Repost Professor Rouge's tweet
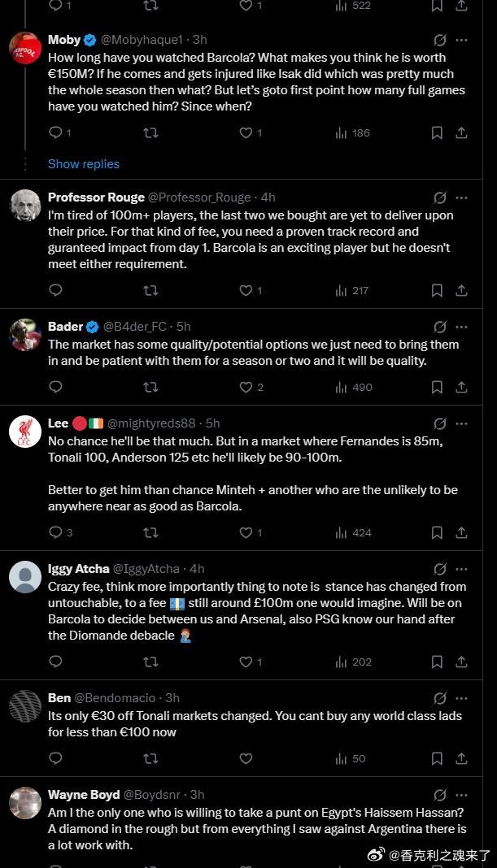The width and height of the screenshot is (497, 868). (150, 290)
